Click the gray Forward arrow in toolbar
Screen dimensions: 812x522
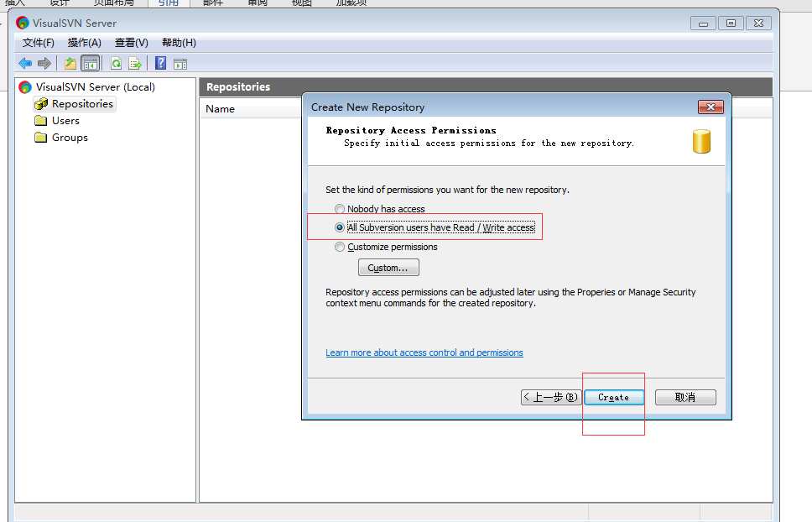click(x=44, y=63)
